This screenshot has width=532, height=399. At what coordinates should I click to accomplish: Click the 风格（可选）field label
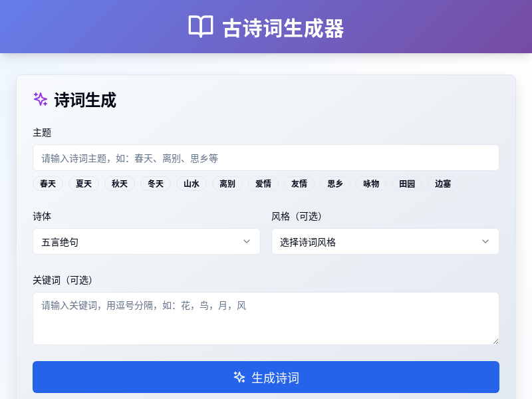(x=297, y=217)
